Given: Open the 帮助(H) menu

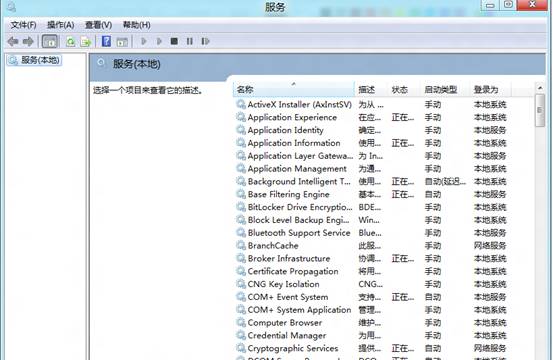Looking at the screenshot, I should pos(136,25).
